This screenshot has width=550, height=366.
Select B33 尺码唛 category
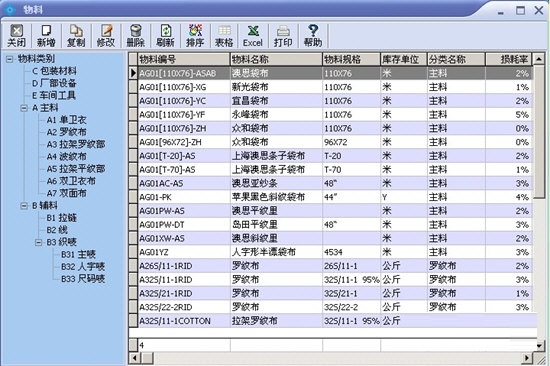click(x=83, y=279)
